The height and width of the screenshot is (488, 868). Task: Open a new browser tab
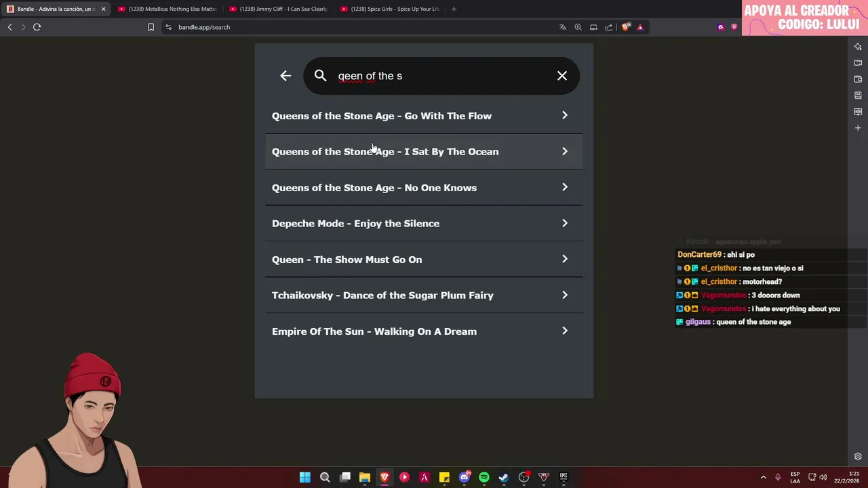tap(454, 9)
